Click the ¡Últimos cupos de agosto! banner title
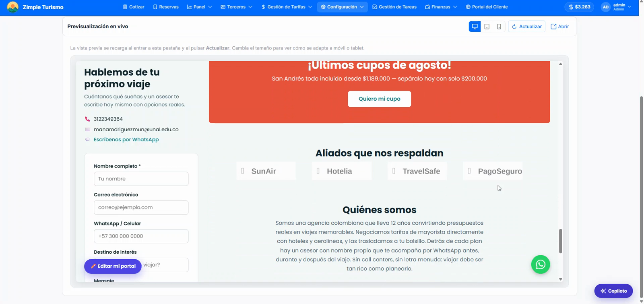 [379, 66]
